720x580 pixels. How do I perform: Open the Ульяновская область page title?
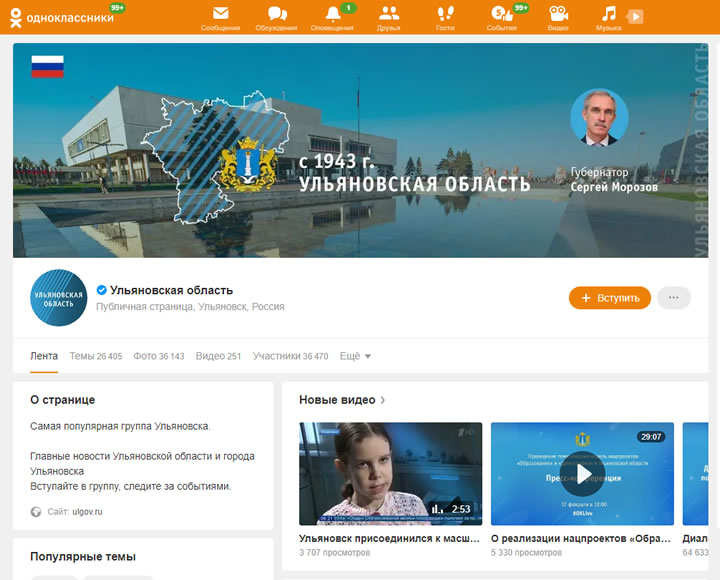pyautogui.click(x=171, y=290)
